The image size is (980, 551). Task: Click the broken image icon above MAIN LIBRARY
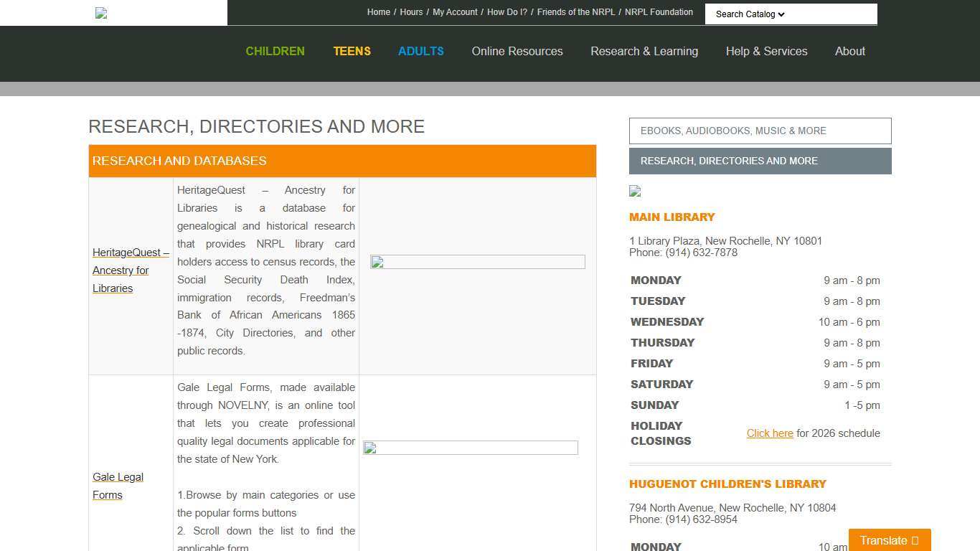pyautogui.click(x=634, y=192)
